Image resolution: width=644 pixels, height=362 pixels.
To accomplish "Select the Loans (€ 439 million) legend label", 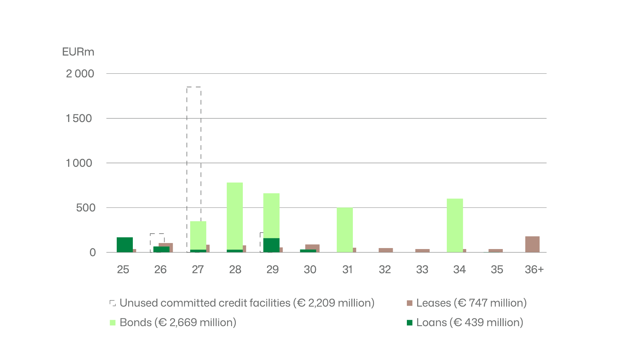I will point(470,322).
